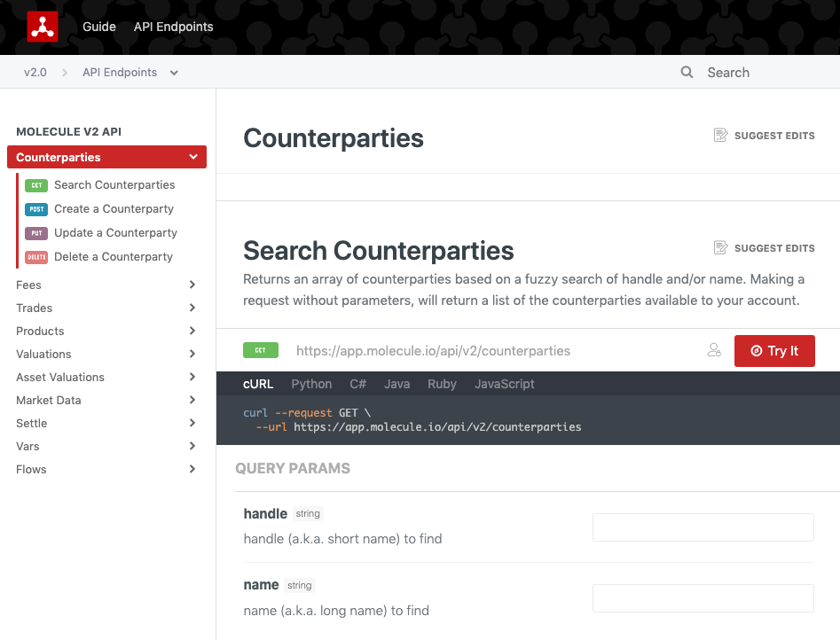Click the breadcrumb arrow after v2.0
Viewport: 840px width, 640px height.
(x=65, y=73)
